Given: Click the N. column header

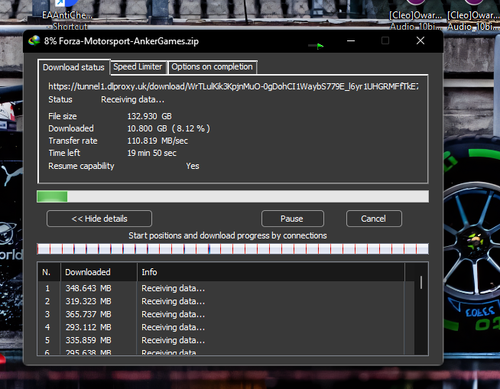Looking at the screenshot, I should pyautogui.click(x=49, y=272).
